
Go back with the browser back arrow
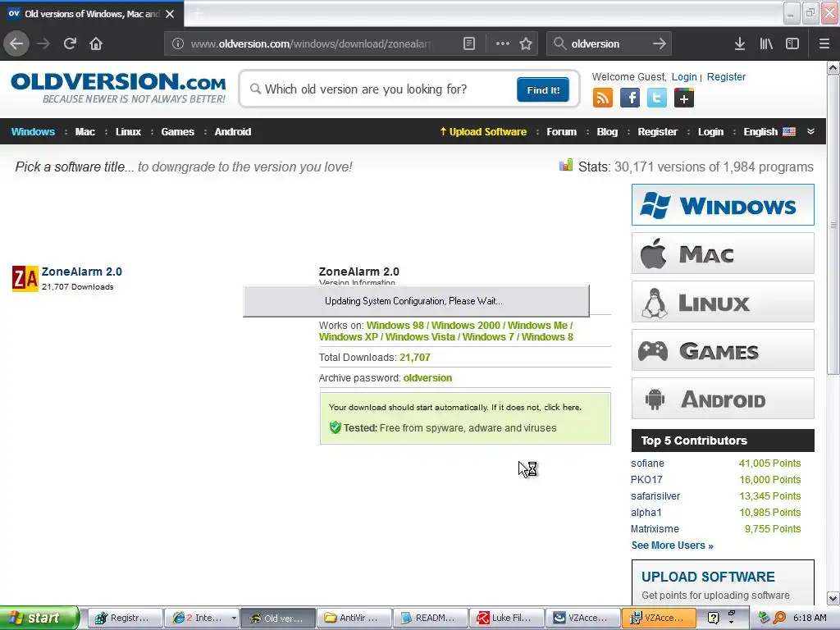click(16, 43)
